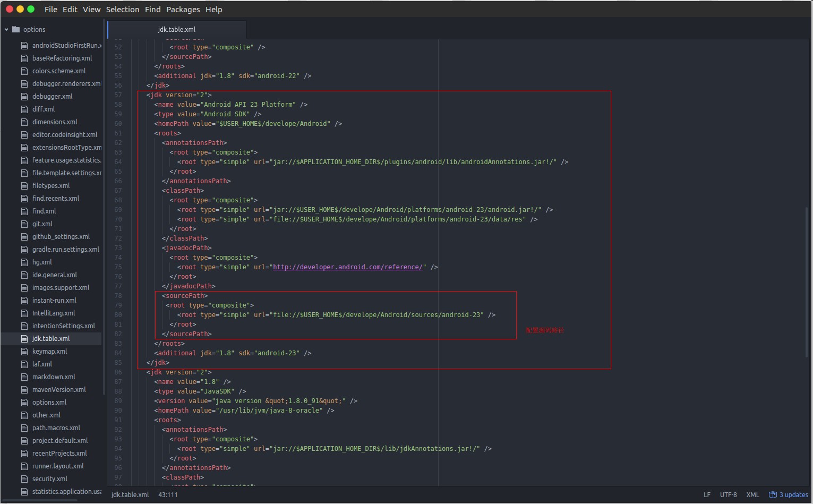This screenshot has width=813, height=504.
Task: Click the file icon of ide.general.xml
Action: point(24,275)
